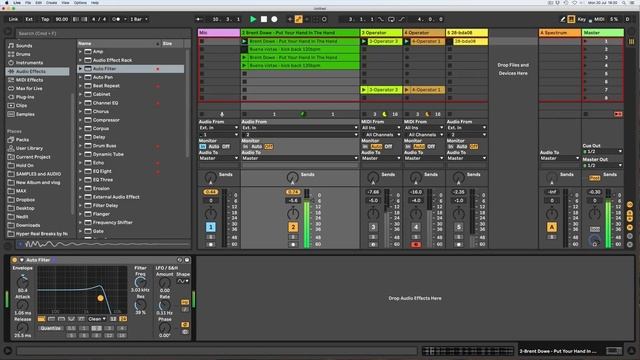640x360 pixels.
Task: Click Auto Filter hot-swap icon
Action: coord(180,260)
